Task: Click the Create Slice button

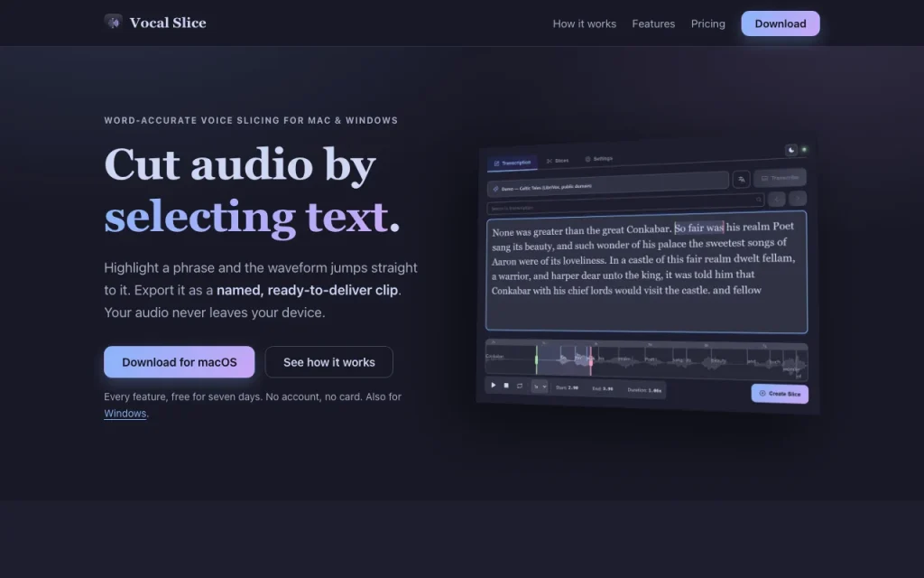Action: (780, 394)
